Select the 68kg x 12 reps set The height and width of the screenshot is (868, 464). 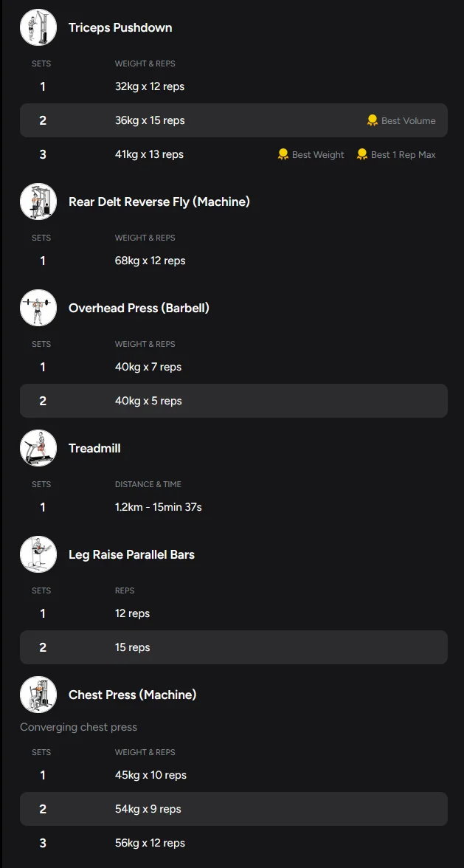click(150, 261)
